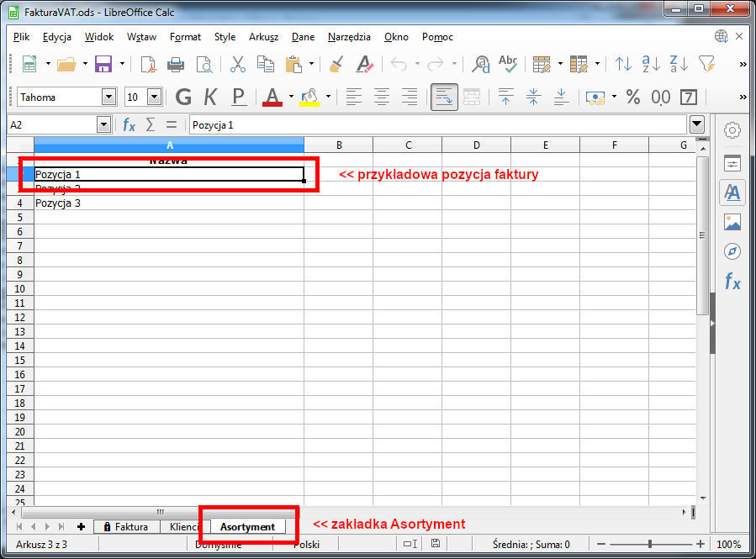The width and height of the screenshot is (756, 559).
Task: Toggle bold formatting G button
Action: click(x=183, y=98)
